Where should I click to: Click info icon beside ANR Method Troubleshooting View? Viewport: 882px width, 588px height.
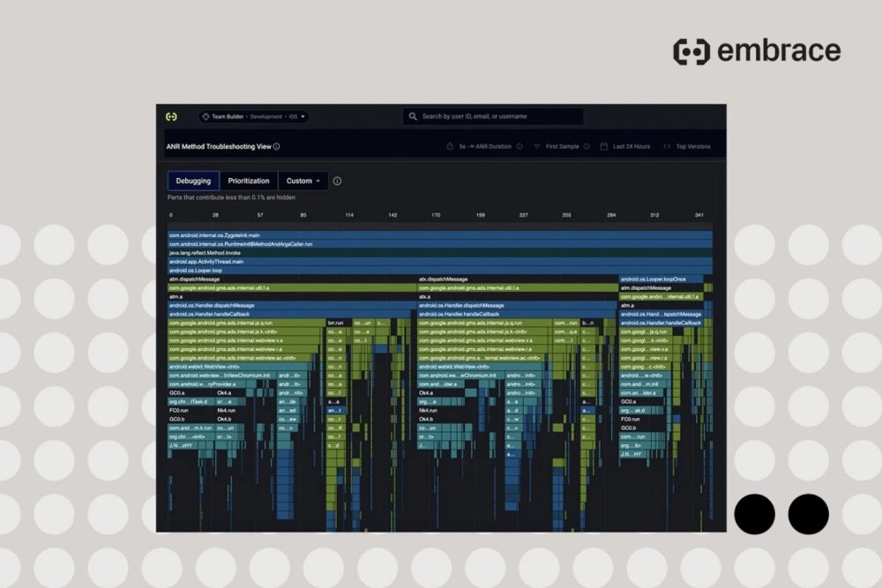pyautogui.click(x=277, y=147)
